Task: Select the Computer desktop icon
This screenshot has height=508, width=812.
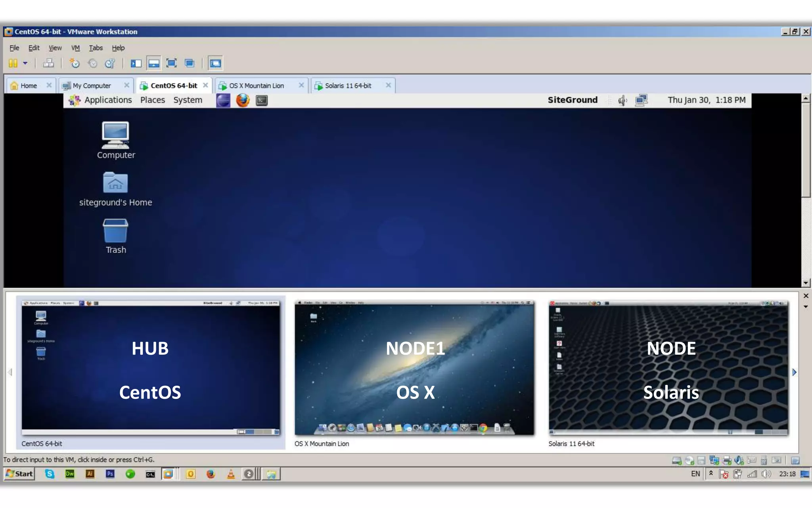Action: pos(116,140)
